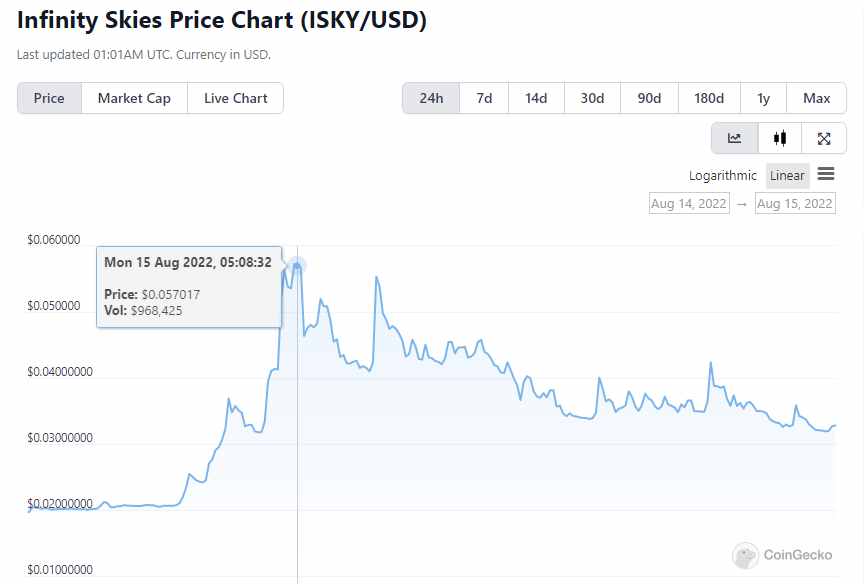Open the Live Chart tab
Screen dimensions: 864x584
235,98
